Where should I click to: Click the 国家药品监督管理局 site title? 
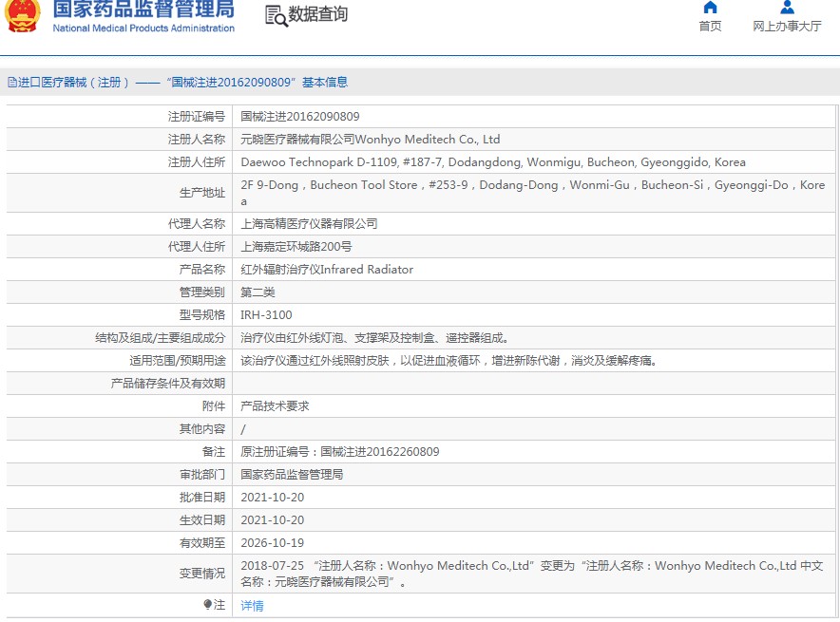point(143,9)
